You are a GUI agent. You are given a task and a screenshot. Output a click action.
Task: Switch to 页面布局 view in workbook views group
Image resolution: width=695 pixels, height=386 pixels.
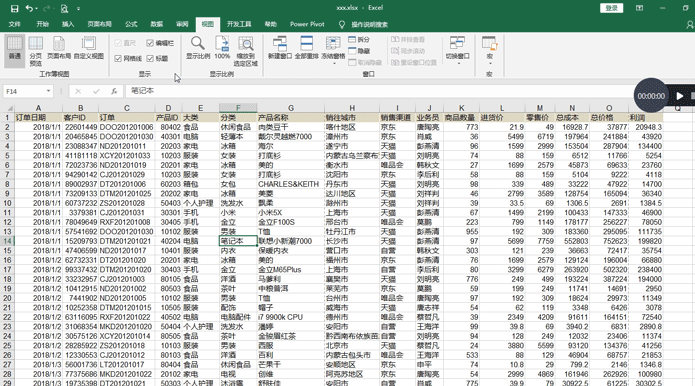coord(59,48)
